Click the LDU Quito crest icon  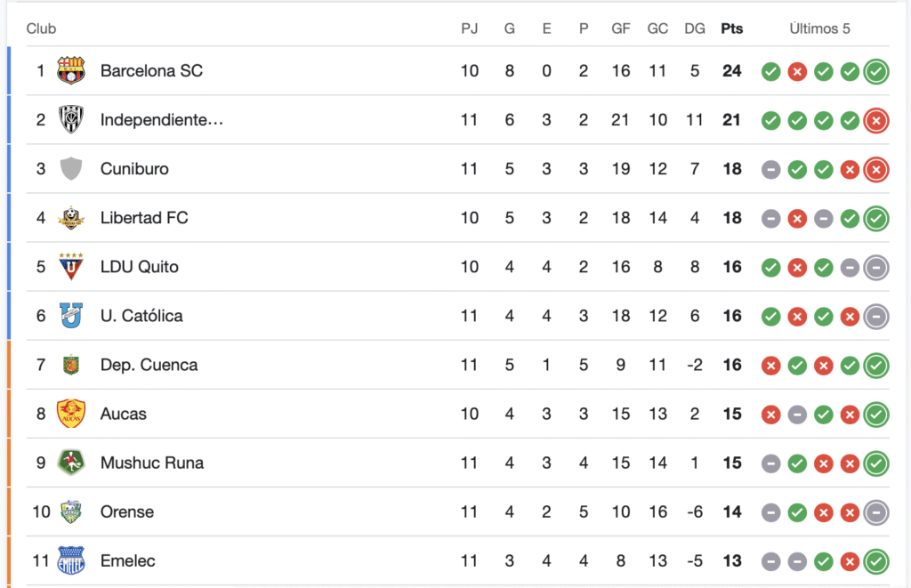coord(71,267)
